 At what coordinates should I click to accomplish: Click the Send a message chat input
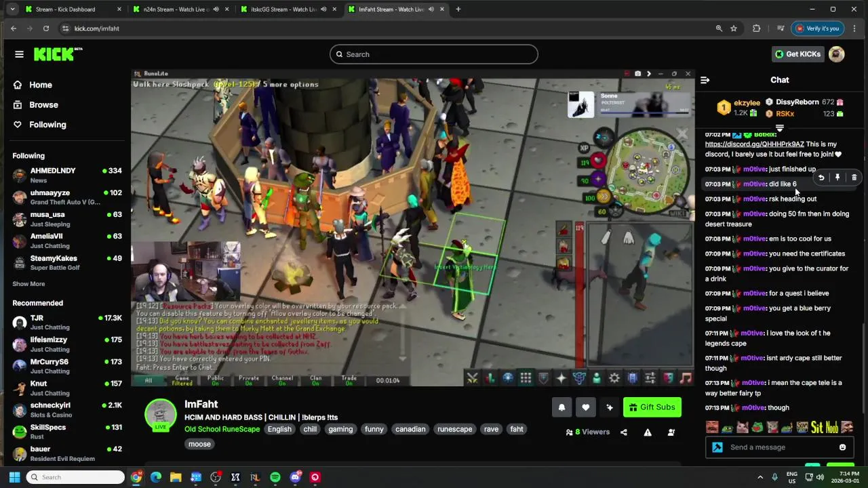point(780,447)
